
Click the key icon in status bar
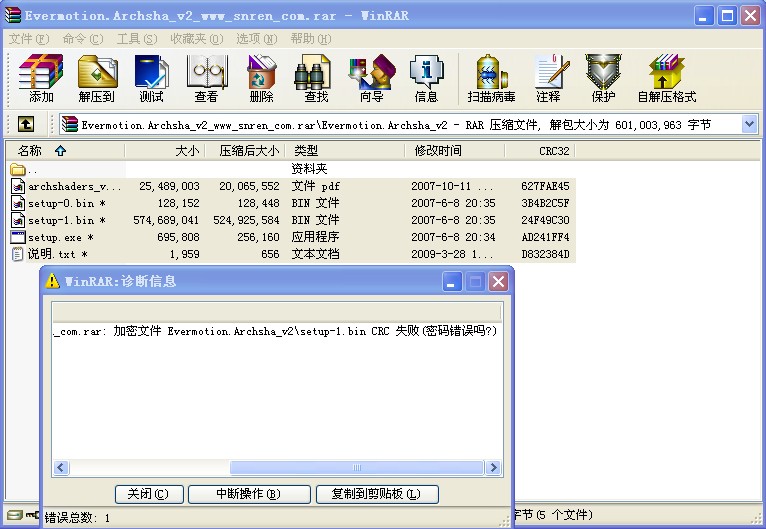[32, 515]
